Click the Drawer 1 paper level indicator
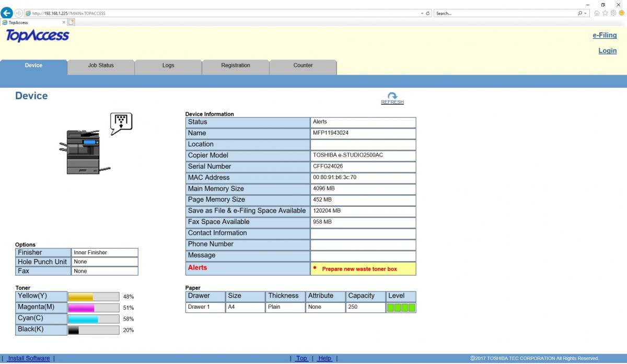The width and height of the screenshot is (627, 364). point(401,308)
